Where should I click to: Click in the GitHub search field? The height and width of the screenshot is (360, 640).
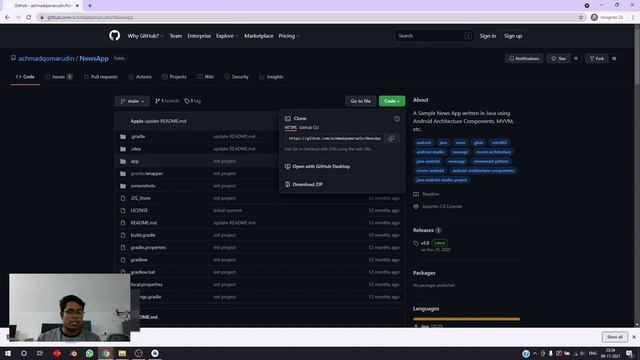click(x=434, y=36)
